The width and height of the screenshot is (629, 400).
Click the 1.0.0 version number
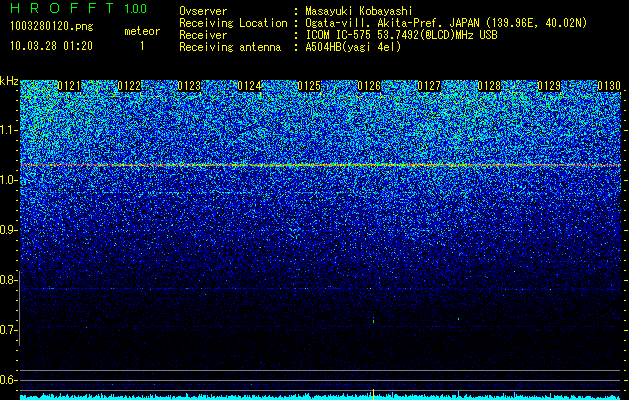[x=136, y=8]
